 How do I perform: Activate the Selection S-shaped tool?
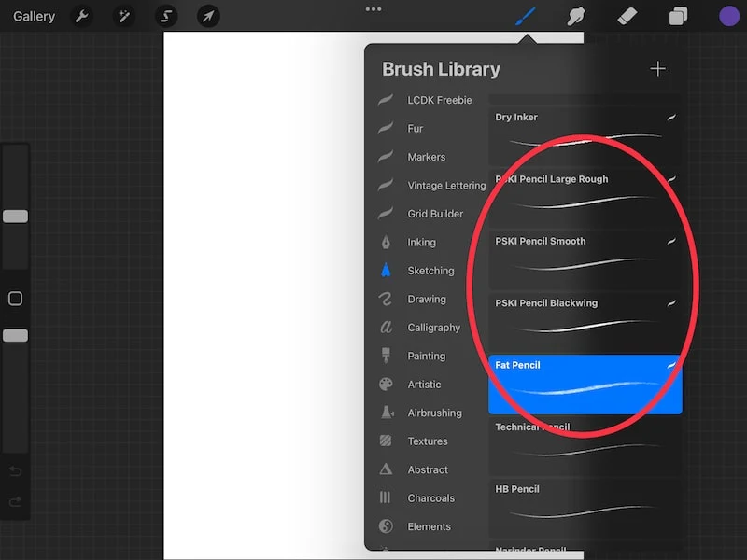point(166,16)
